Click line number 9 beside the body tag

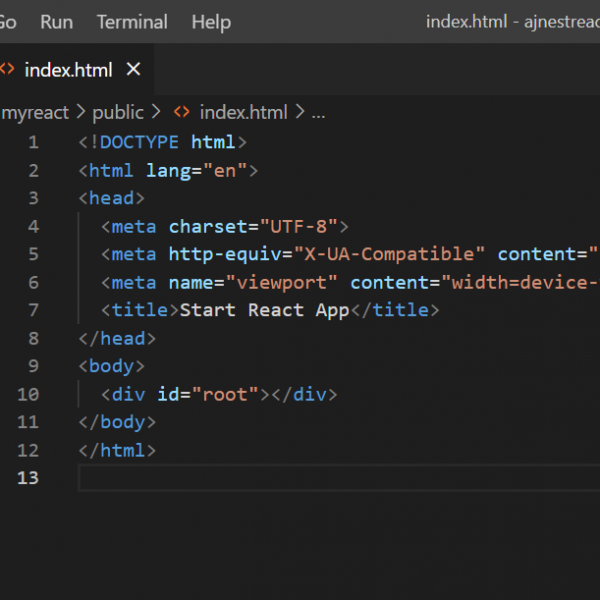34,366
